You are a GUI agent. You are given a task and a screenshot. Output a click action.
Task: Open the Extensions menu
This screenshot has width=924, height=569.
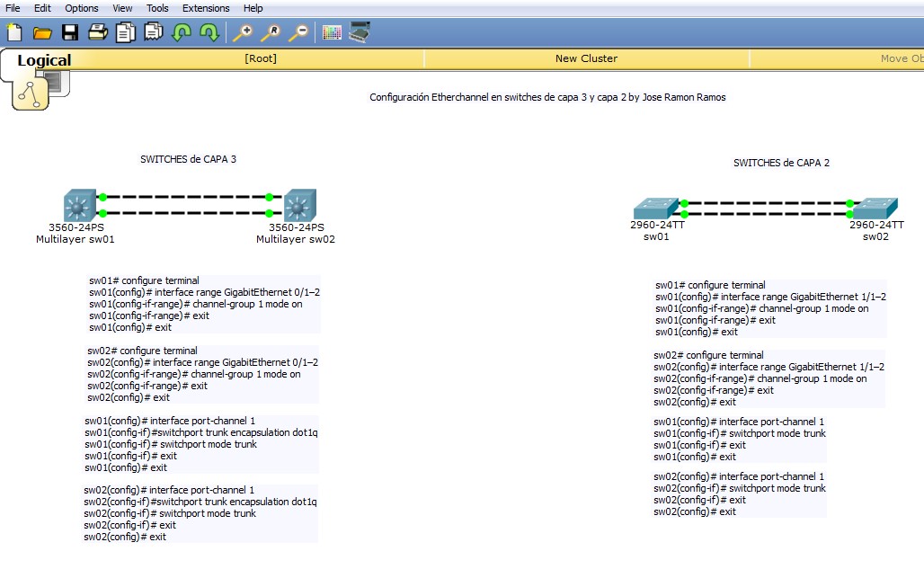205,8
